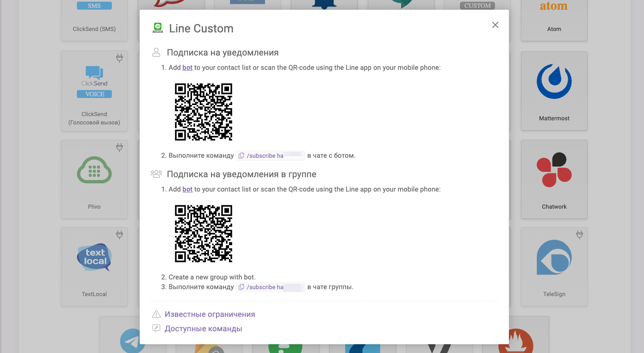This screenshot has width=644, height=353.
Task: Click the Подписка на уведомления в группе heading
Action: 241,174
